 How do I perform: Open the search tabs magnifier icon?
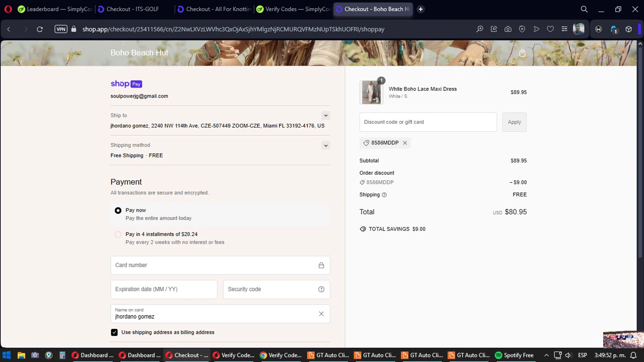[x=584, y=9]
